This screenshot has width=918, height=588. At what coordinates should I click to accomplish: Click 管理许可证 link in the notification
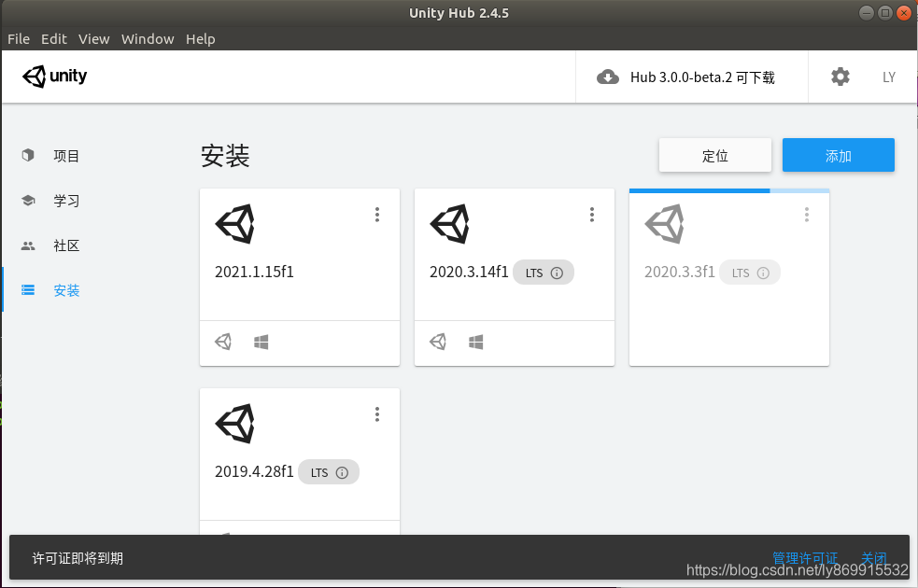[x=805, y=558]
